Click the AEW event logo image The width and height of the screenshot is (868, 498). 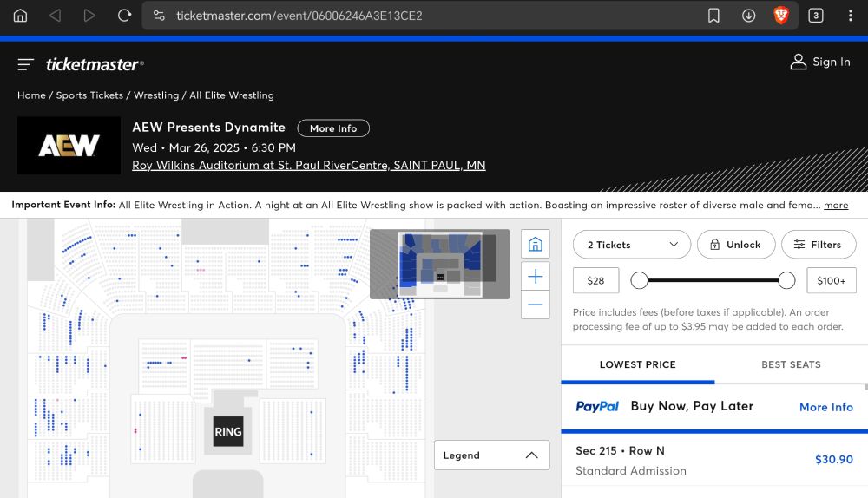point(69,146)
